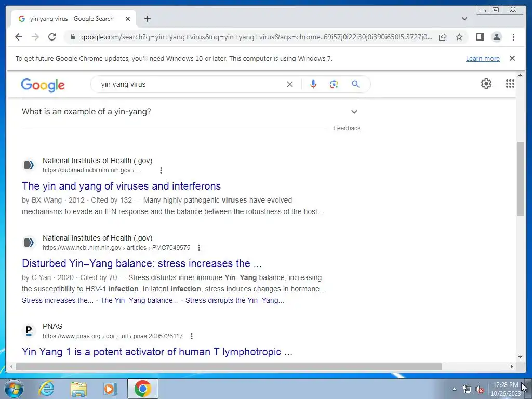
Task: Clear the search box text
Action: tap(290, 84)
